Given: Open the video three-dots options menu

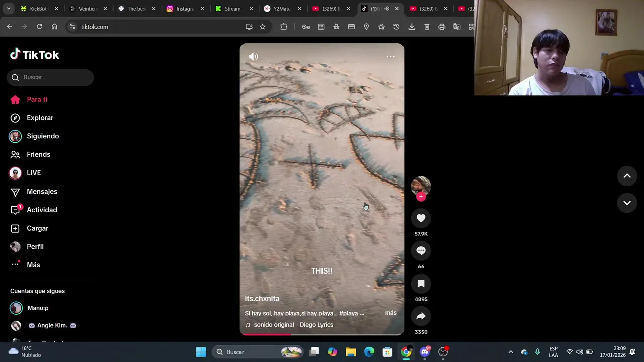Looking at the screenshot, I should [390, 57].
